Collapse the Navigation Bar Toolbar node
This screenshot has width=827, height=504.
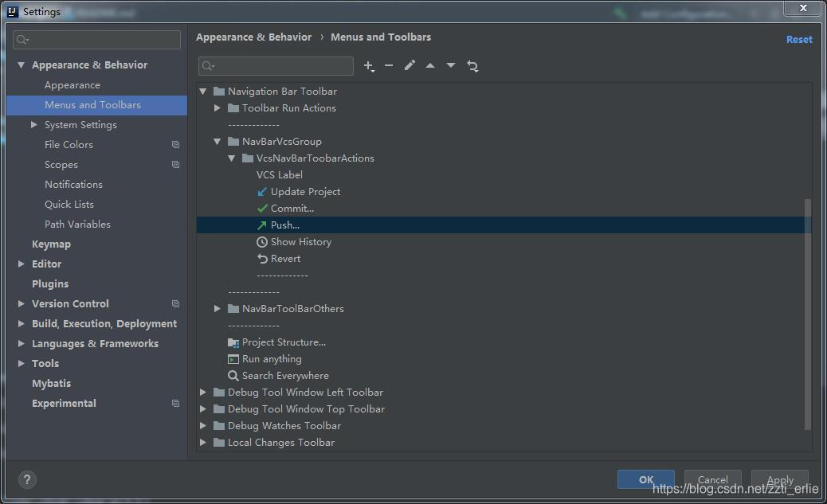(203, 92)
